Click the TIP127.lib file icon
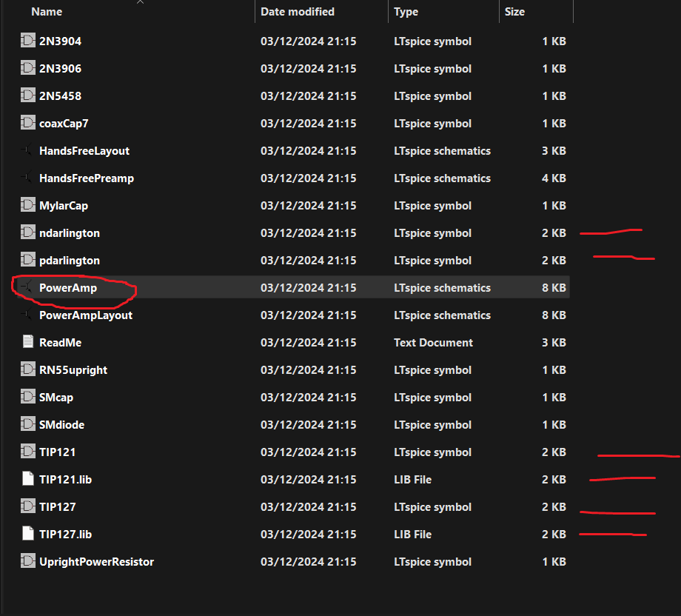 pyautogui.click(x=28, y=534)
